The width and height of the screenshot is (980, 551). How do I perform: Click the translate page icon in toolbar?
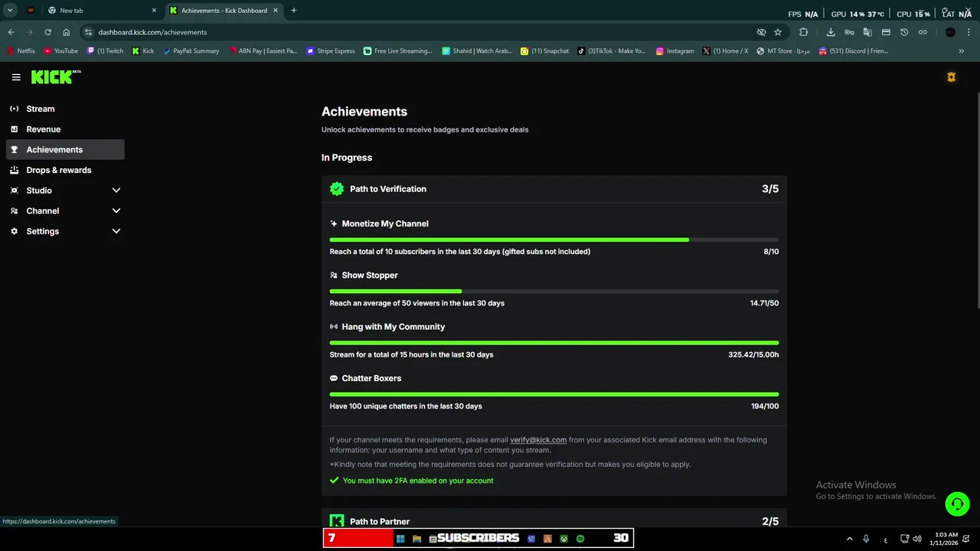pos(867,32)
